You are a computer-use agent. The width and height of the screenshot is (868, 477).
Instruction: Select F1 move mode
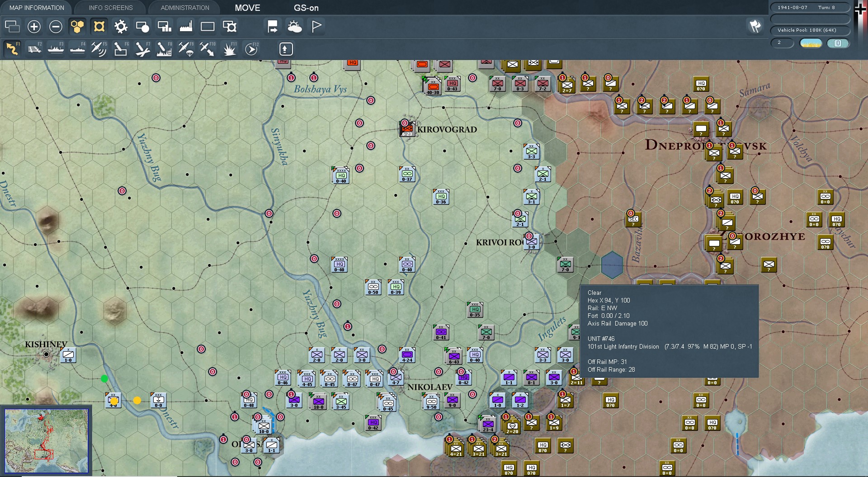[12, 49]
